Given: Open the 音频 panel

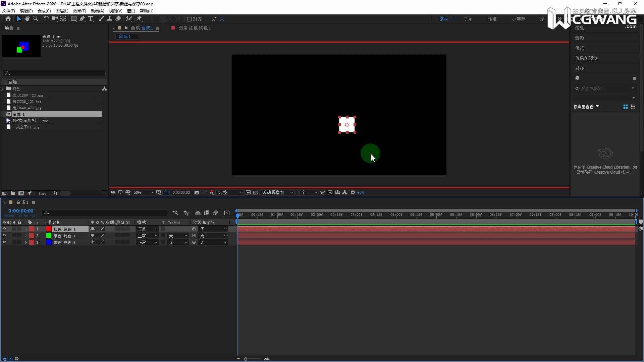Looking at the screenshot, I should point(579,38).
